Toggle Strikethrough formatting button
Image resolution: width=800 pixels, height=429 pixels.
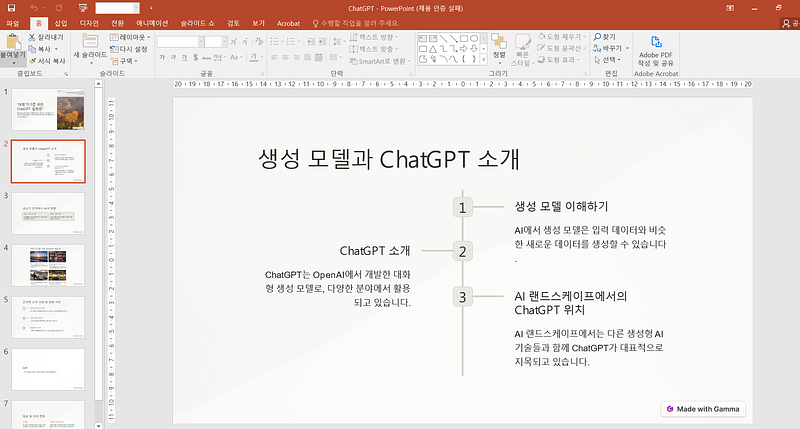pyautogui.click(x=207, y=57)
